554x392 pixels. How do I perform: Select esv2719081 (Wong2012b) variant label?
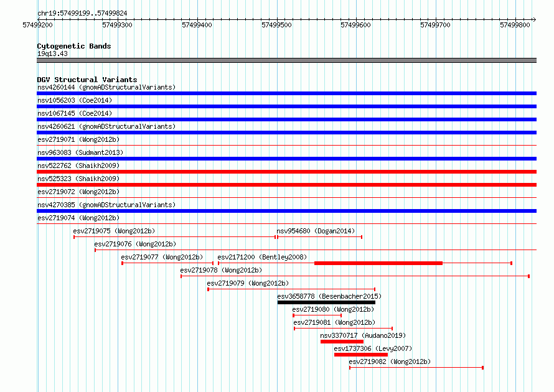click(334, 322)
